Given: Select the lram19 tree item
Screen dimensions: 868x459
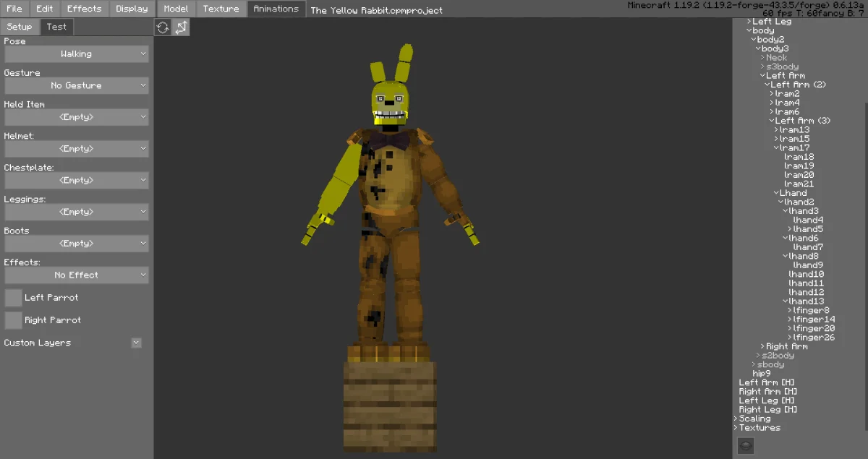Looking at the screenshot, I should click(x=799, y=166).
